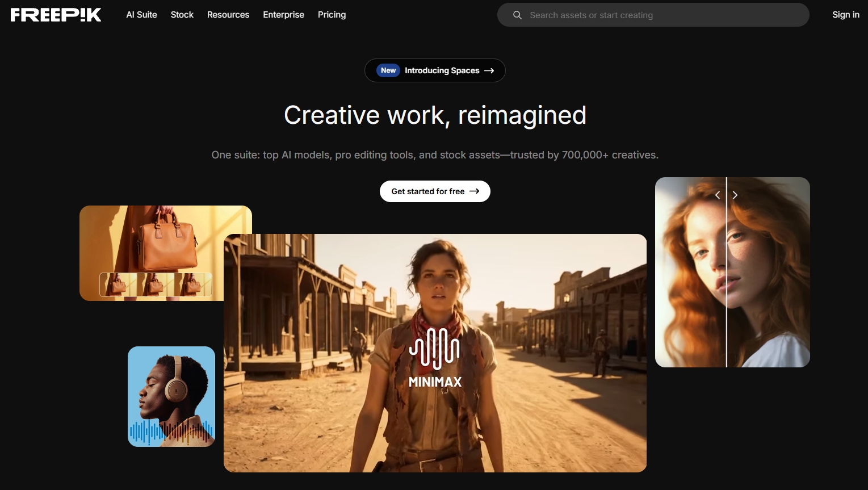Expand the Stock menu
Screen dimensions: 868x490
(182, 15)
